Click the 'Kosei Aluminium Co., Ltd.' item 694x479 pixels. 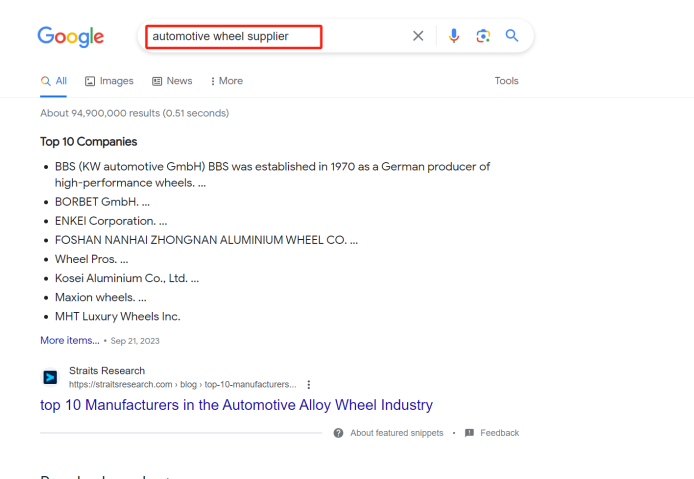point(127,278)
